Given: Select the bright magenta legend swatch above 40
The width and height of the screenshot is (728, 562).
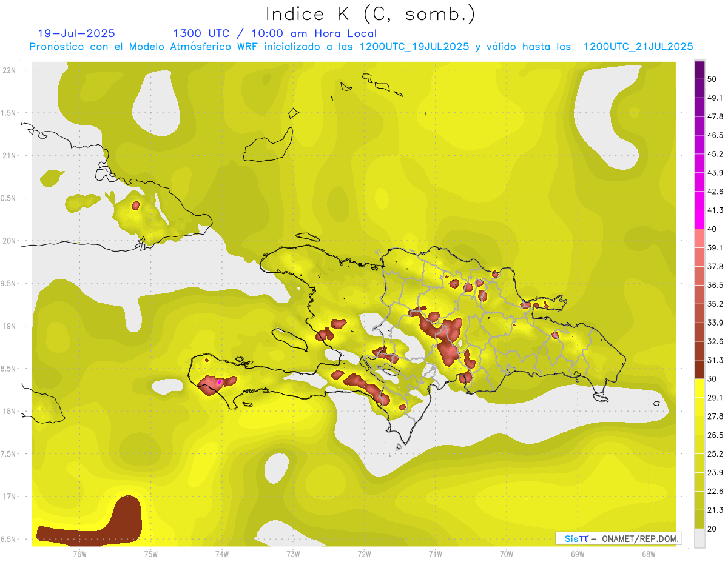Looking at the screenshot, I should click(x=699, y=219).
